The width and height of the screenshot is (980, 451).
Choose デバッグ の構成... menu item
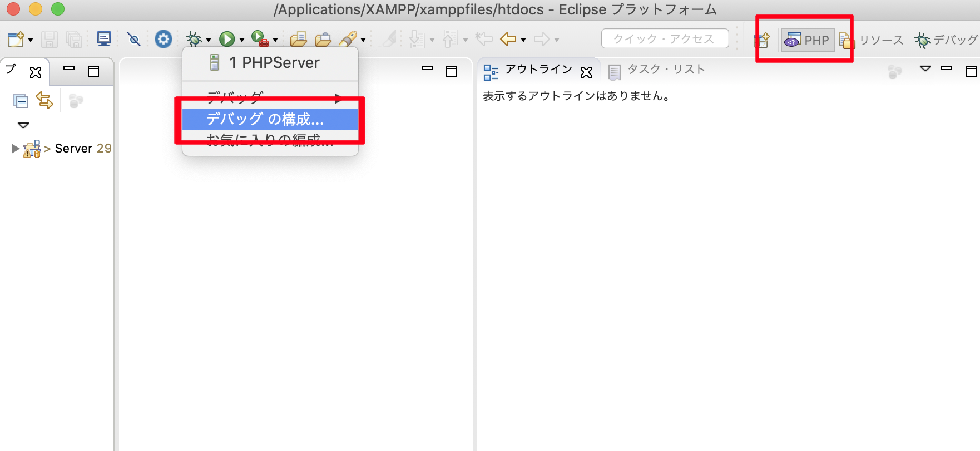pyautogui.click(x=270, y=120)
